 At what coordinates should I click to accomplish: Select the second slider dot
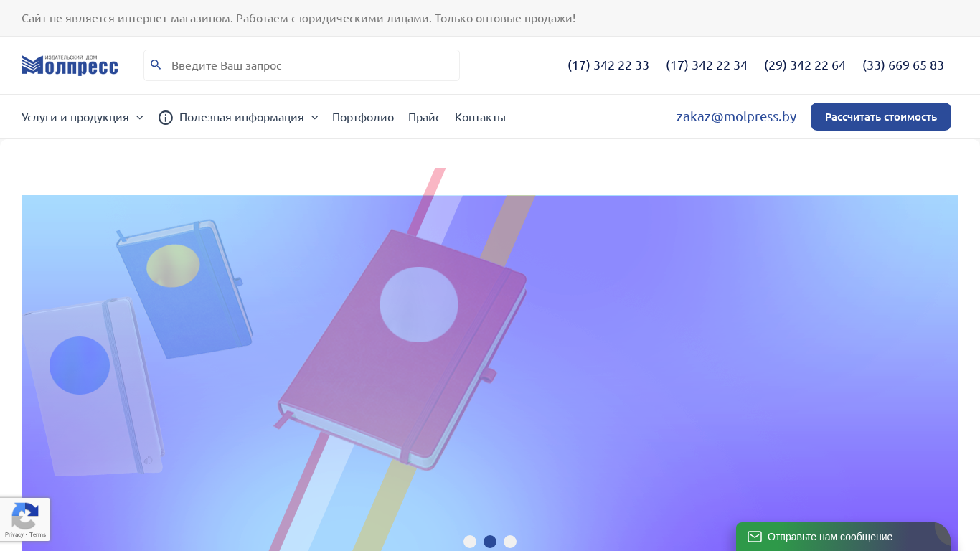[490, 542]
